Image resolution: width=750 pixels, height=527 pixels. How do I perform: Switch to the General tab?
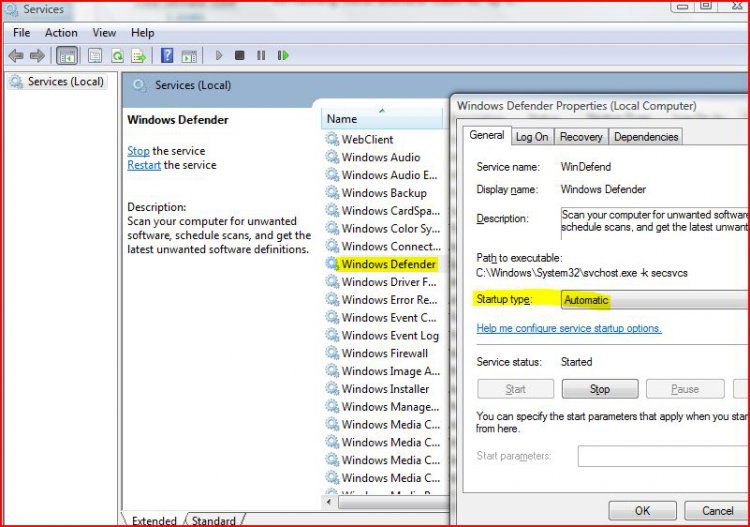coord(486,135)
